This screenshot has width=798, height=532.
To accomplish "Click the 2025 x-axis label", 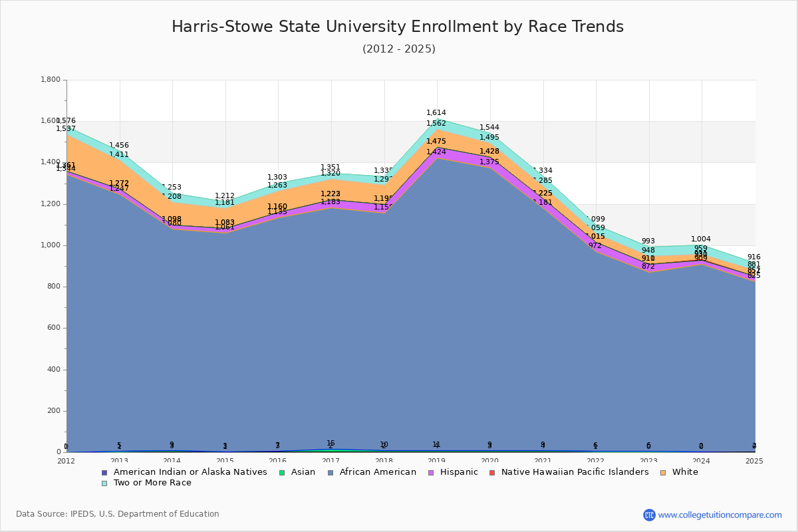I will pyautogui.click(x=755, y=460).
